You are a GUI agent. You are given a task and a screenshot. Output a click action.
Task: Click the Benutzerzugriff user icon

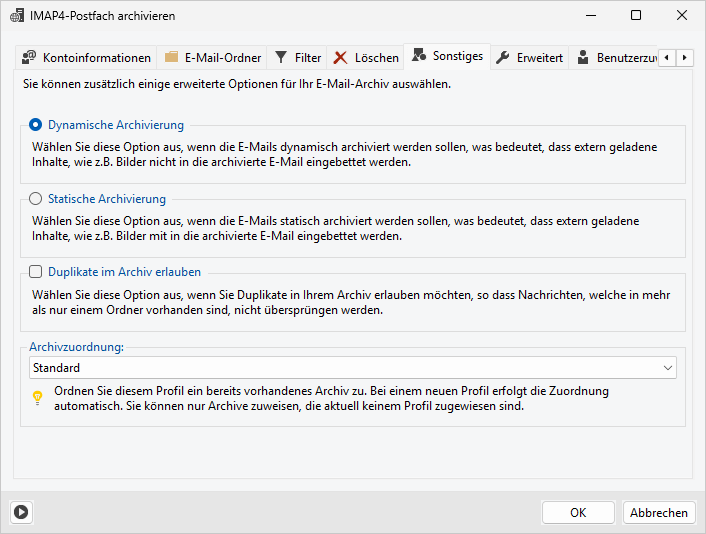pyautogui.click(x=583, y=58)
